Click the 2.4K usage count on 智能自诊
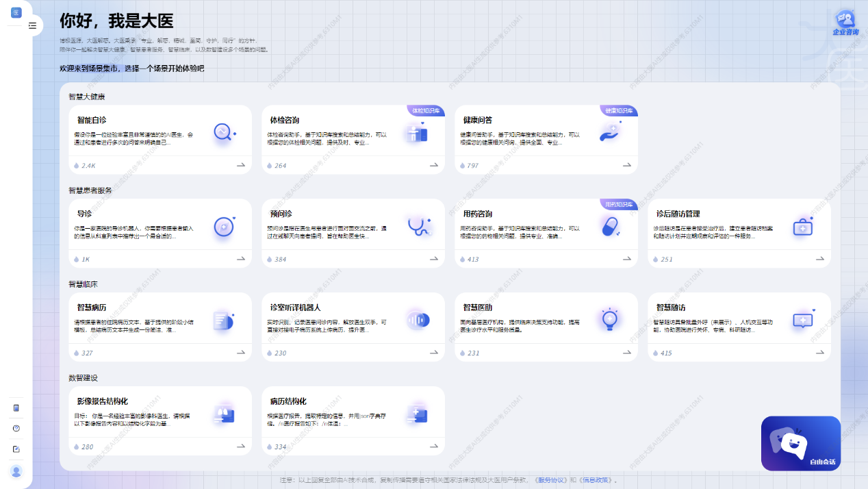This screenshot has height=489, width=868. [88, 166]
